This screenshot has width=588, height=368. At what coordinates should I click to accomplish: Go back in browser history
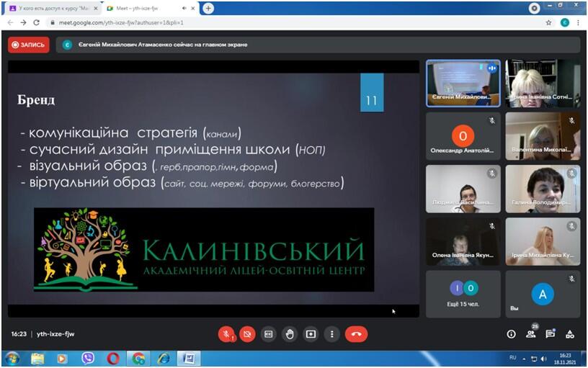[11, 22]
